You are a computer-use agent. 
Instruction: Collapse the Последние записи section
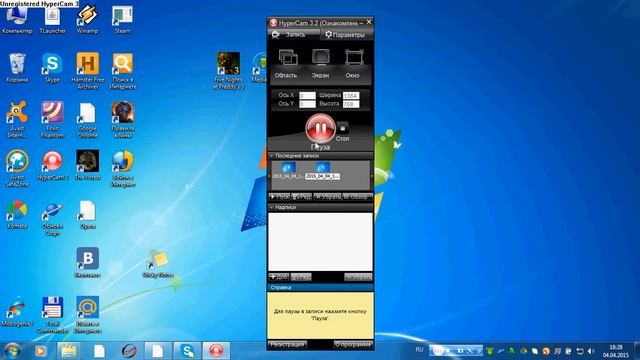coord(271,156)
